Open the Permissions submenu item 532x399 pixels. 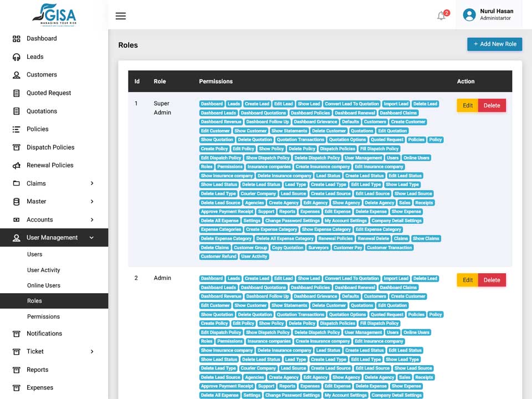(x=43, y=316)
